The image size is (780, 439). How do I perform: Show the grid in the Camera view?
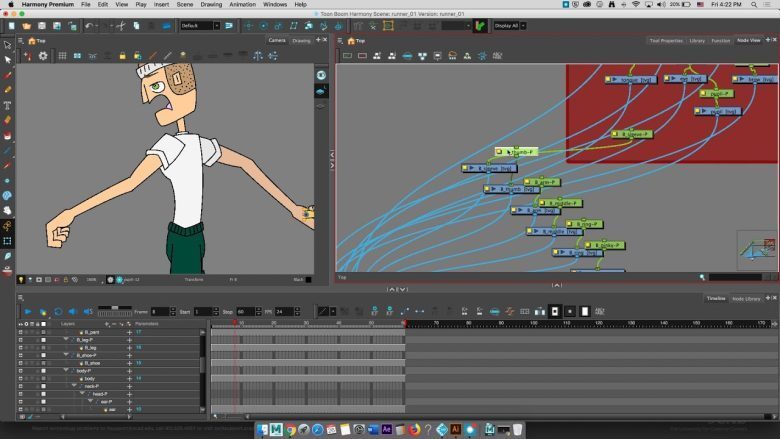tap(62, 56)
